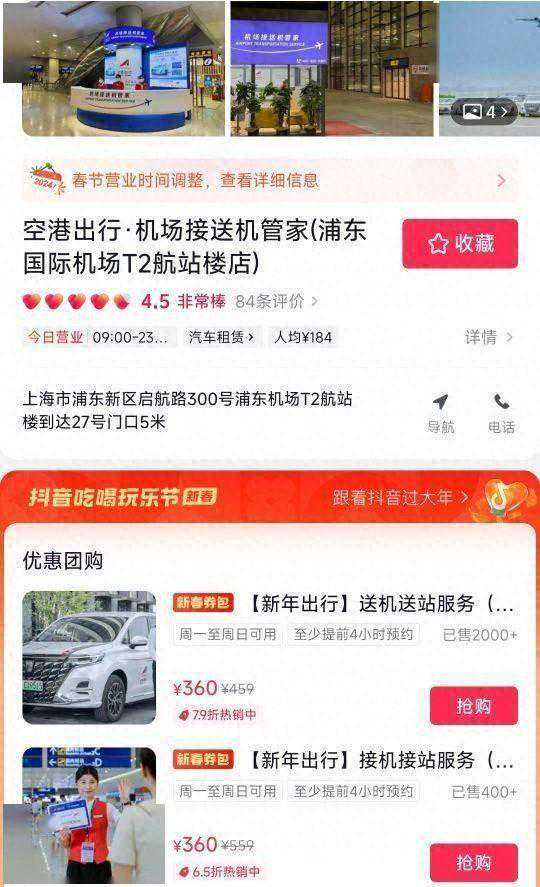Tap the navigation arrow icon
540x887 pixels.
coord(440,401)
